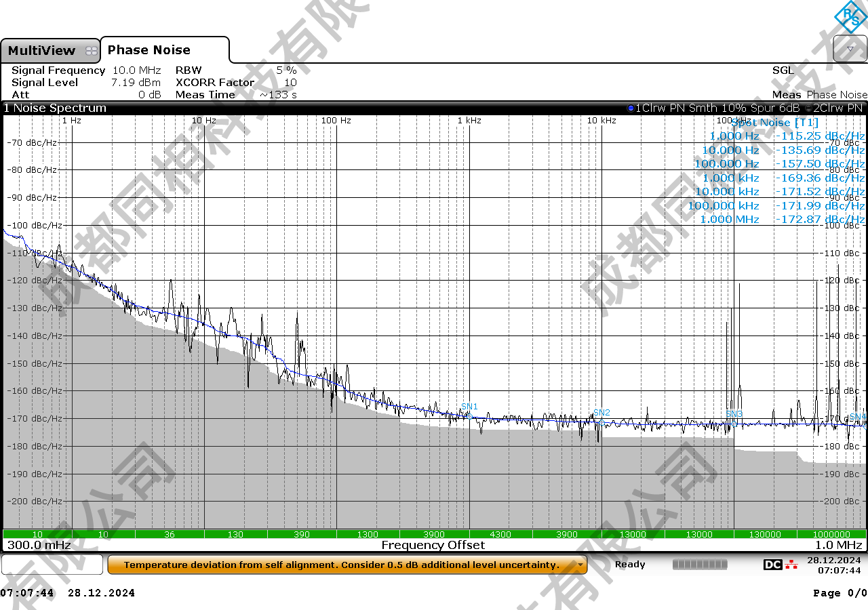Image resolution: width=868 pixels, height=610 pixels.
Task: Select the 1 Noise Spectrum window title
Action: pyautogui.click(x=56, y=108)
